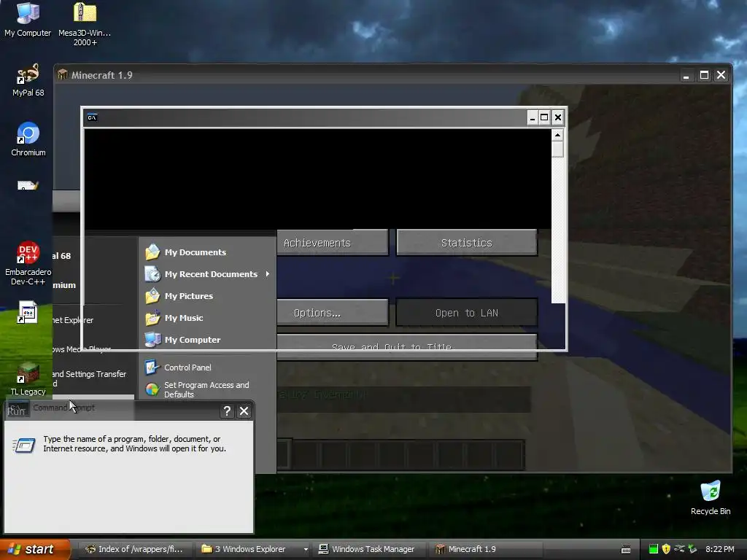Launch the Chromium desktop shortcut

pyautogui.click(x=28, y=139)
